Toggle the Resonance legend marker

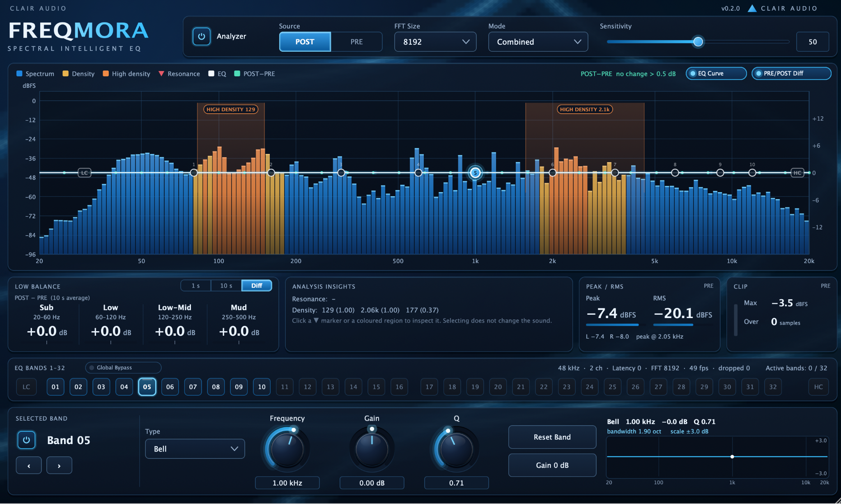(161, 74)
